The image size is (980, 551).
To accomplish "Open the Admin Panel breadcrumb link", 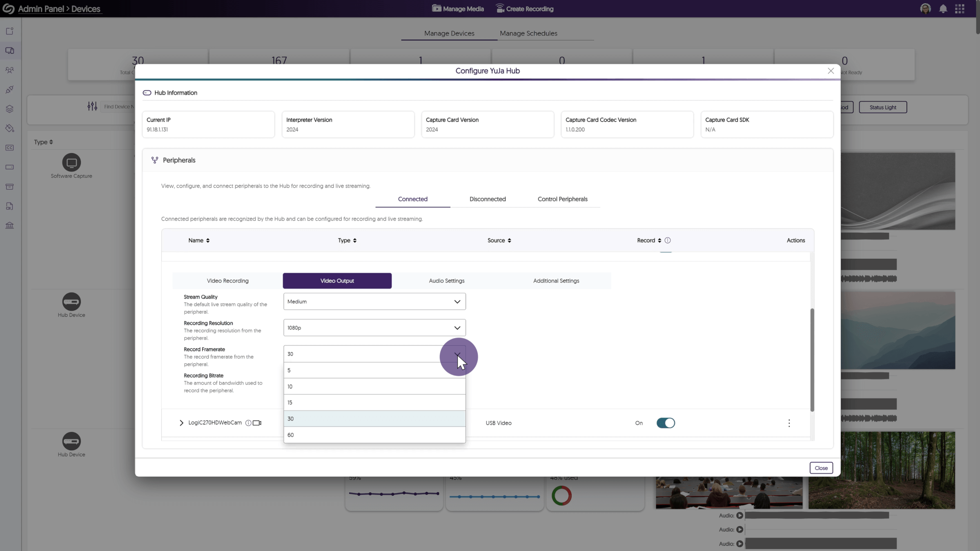I will tap(41, 9).
